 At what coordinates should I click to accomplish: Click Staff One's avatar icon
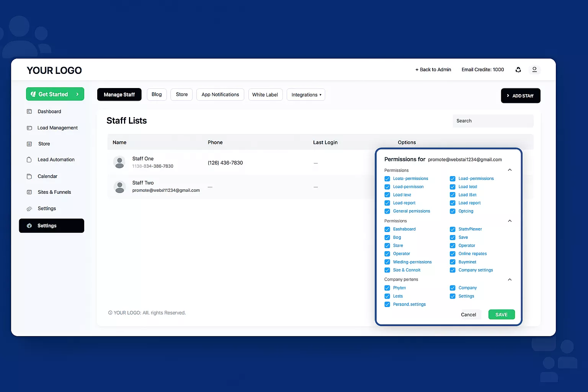coord(119,162)
